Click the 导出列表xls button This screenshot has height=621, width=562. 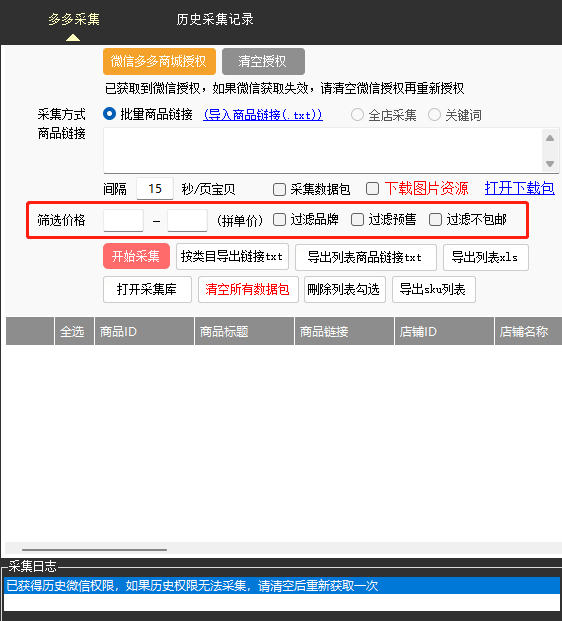pyautogui.click(x=486, y=257)
